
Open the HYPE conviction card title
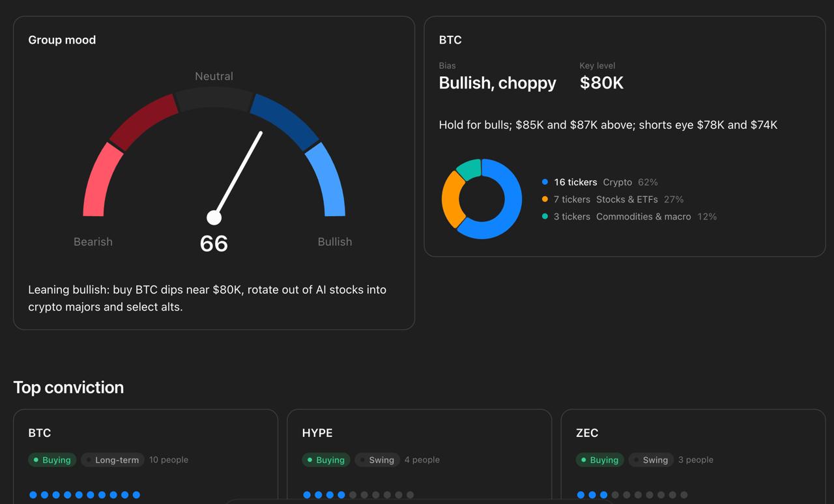(x=317, y=433)
